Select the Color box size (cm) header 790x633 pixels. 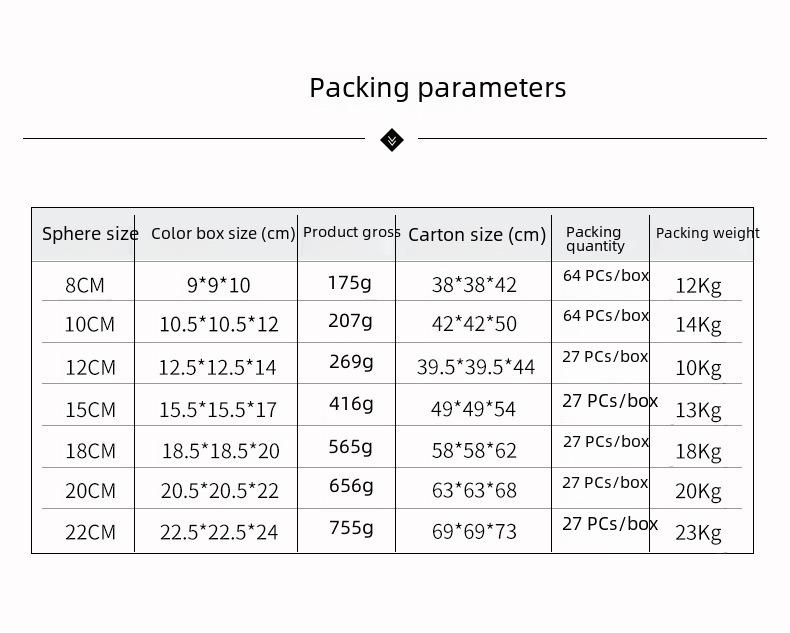click(x=223, y=233)
